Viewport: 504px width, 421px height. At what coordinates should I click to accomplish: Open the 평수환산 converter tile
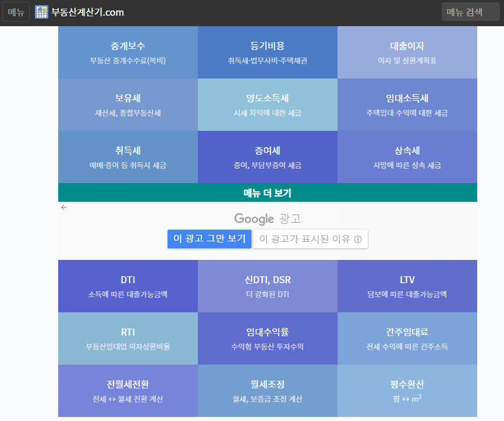pos(408,391)
